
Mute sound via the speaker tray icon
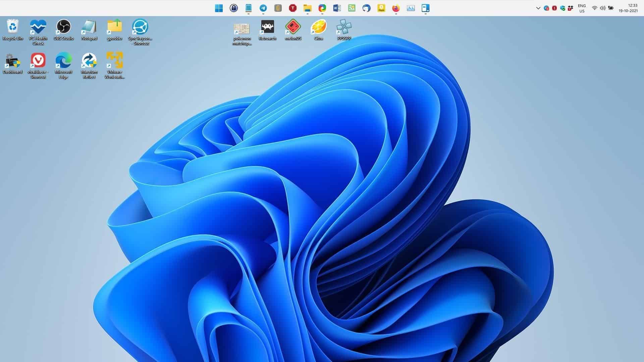coord(602,8)
